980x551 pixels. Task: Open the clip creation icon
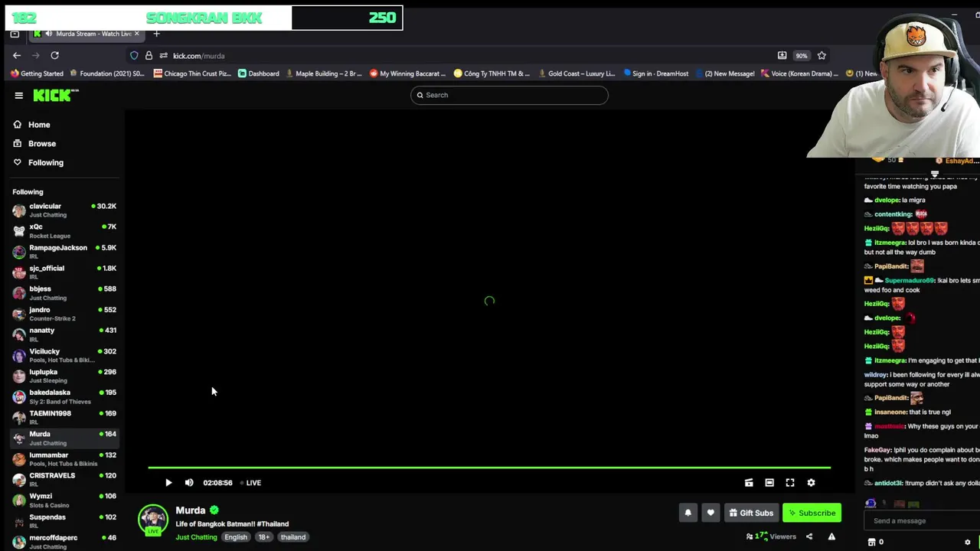pyautogui.click(x=749, y=483)
